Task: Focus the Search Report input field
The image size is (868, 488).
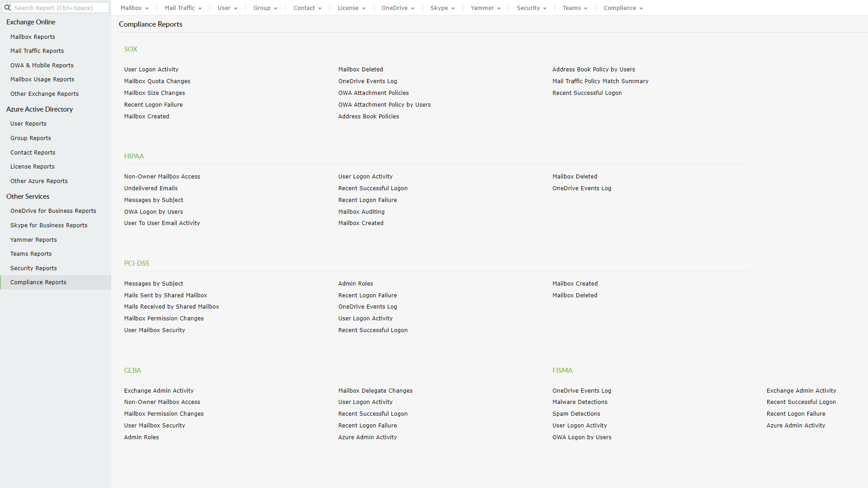Action: pos(59,8)
